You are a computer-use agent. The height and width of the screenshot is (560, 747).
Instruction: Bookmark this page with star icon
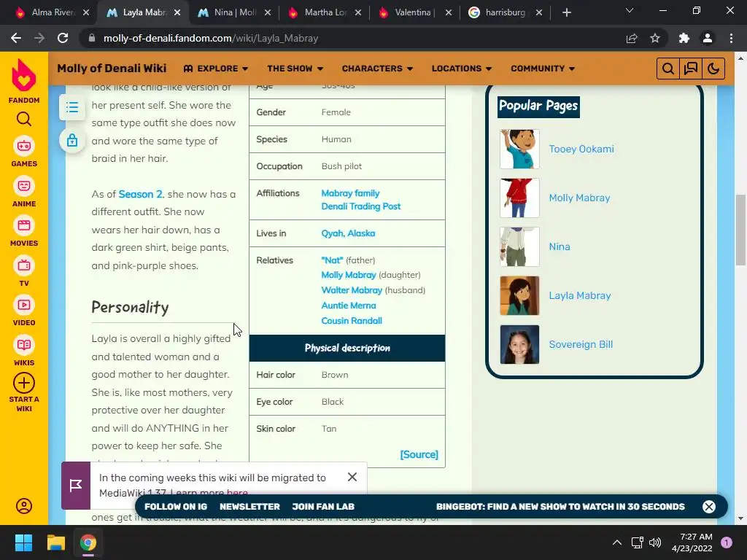tap(655, 38)
